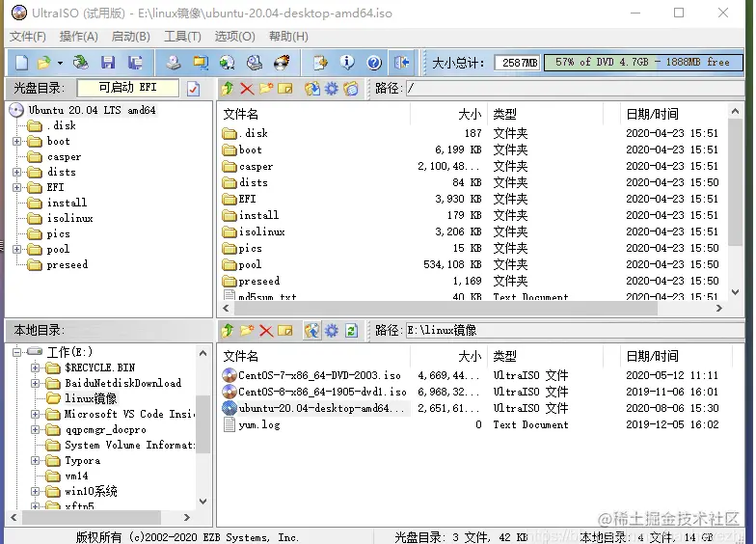Click New Folder icon in local pane toolbar
Screen dimensions: 756x544
[x=247, y=330]
